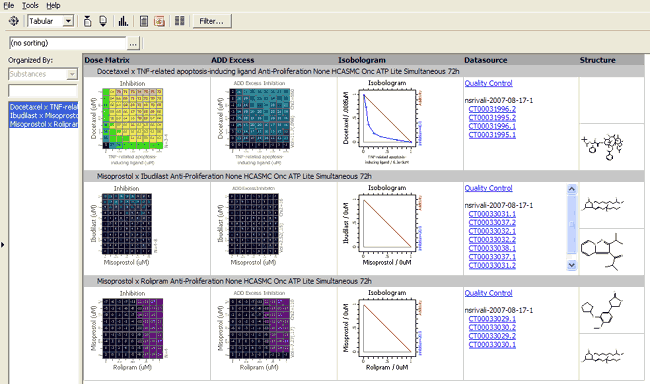Screen dimensions: 650x384
Task: Click datasource scrollbar down arrow
Action: [x=572, y=265]
